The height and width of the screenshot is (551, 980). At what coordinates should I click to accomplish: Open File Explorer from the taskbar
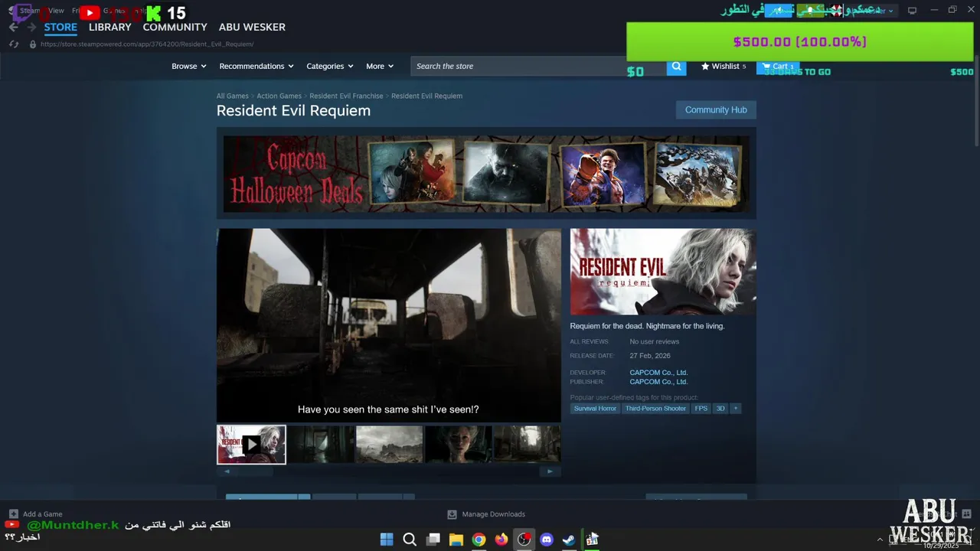pos(456,540)
